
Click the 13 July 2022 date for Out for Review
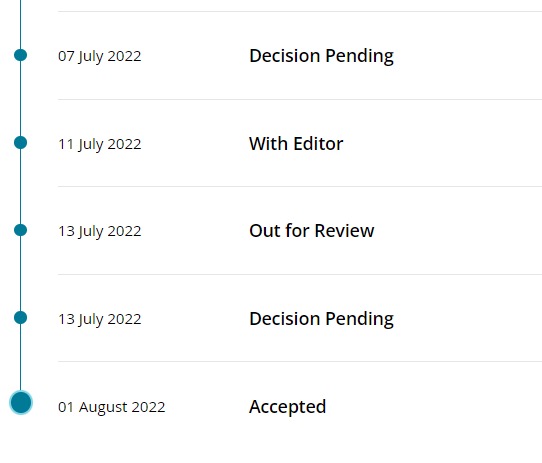tap(100, 231)
